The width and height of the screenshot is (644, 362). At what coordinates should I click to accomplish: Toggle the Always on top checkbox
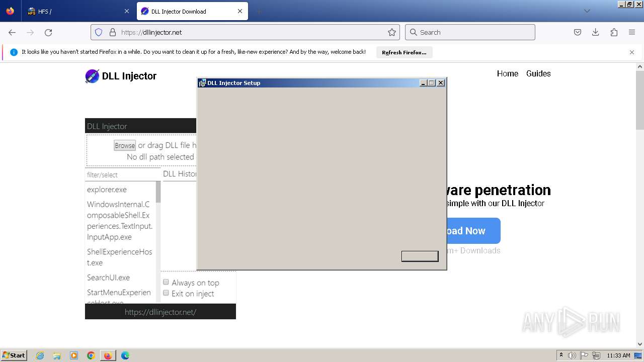pyautogui.click(x=166, y=282)
